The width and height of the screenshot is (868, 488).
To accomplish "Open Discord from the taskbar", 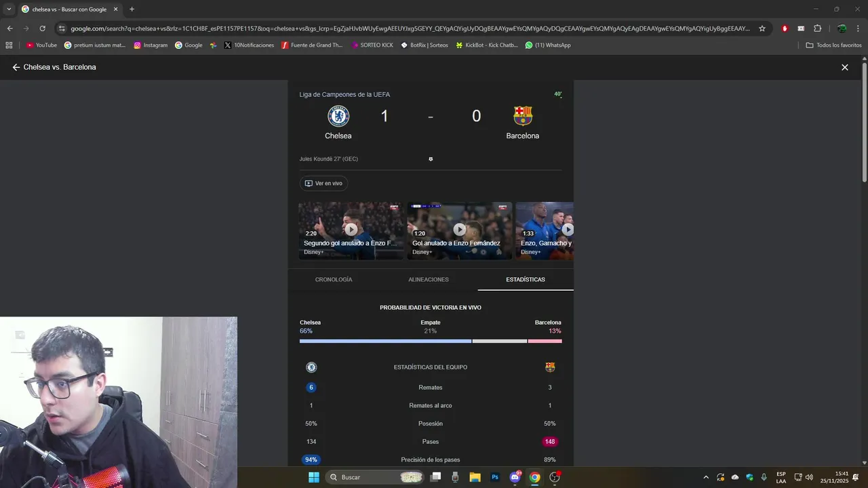I will click(515, 477).
